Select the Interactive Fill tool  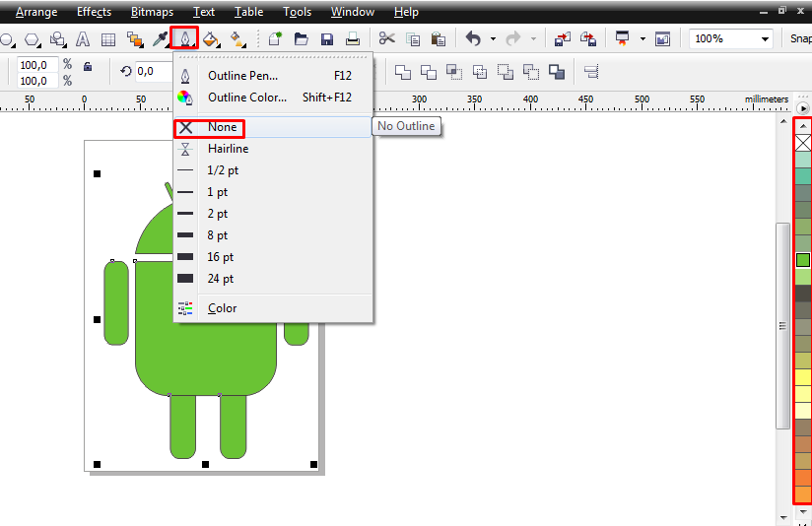pos(237,39)
